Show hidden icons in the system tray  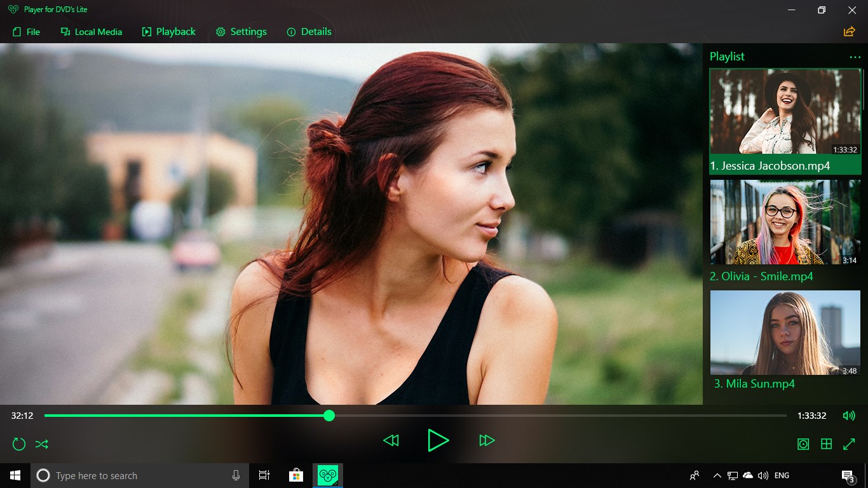pyautogui.click(x=717, y=475)
